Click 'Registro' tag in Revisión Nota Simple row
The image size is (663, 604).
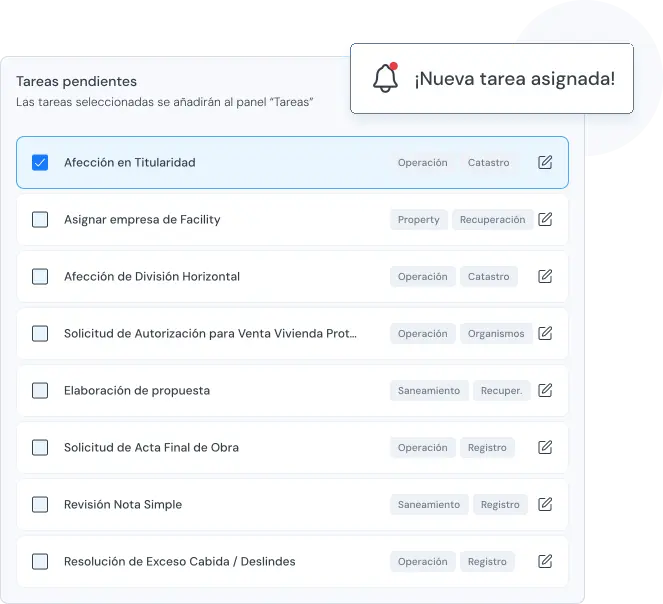tap(500, 505)
